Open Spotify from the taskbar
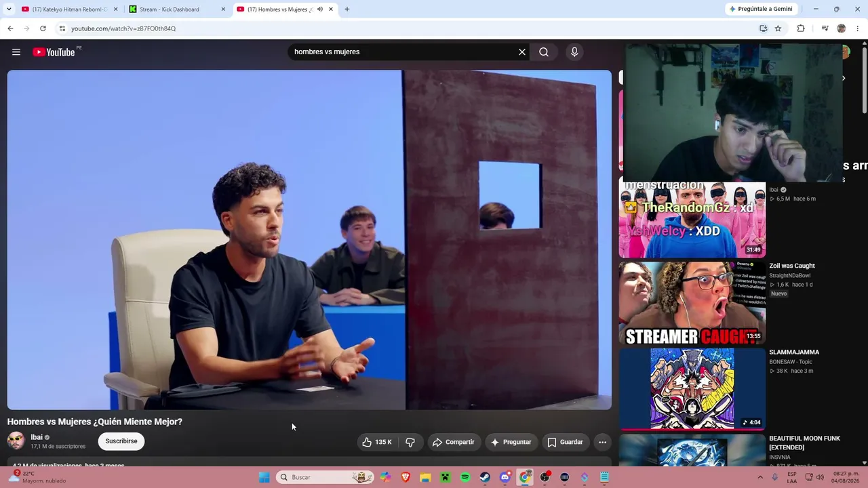The height and width of the screenshot is (488, 868). [465, 477]
